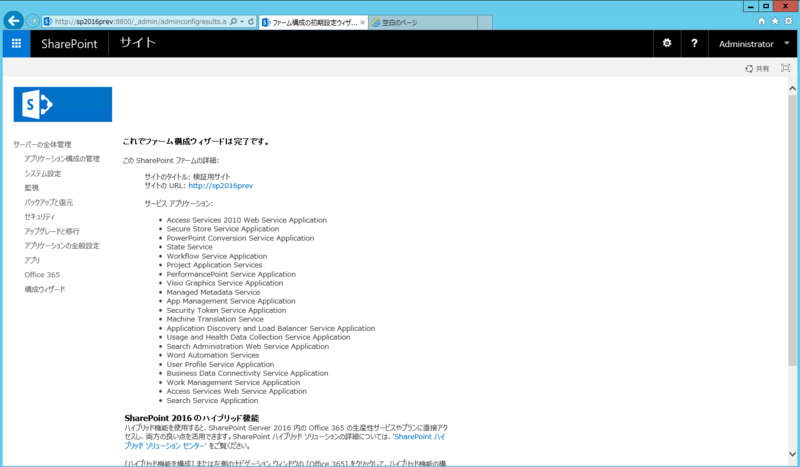Click App Management Service Application text
The height and width of the screenshot is (467, 800).
coord(231,301)
